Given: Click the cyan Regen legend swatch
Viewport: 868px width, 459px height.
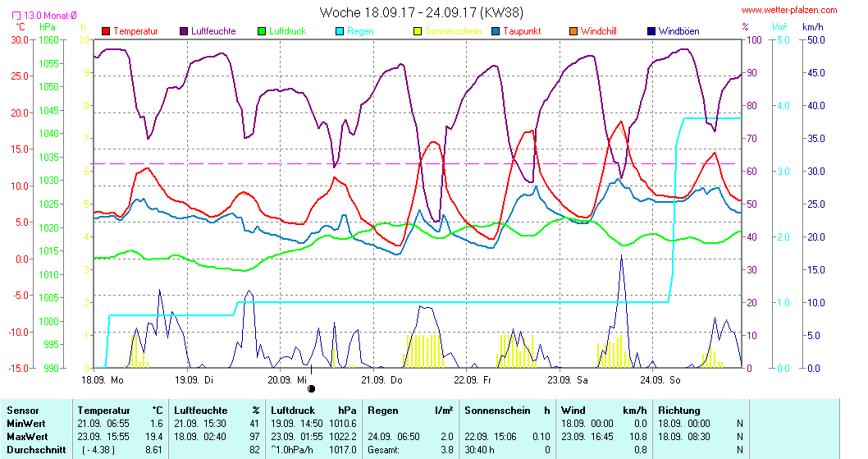Looking at the screenshot, I should click(x=340, y=31).
